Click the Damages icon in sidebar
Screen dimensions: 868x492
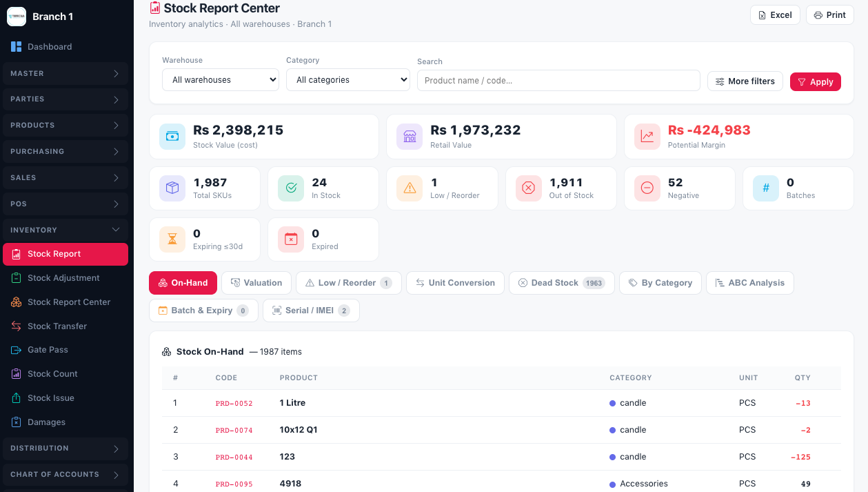coord(17,422)
